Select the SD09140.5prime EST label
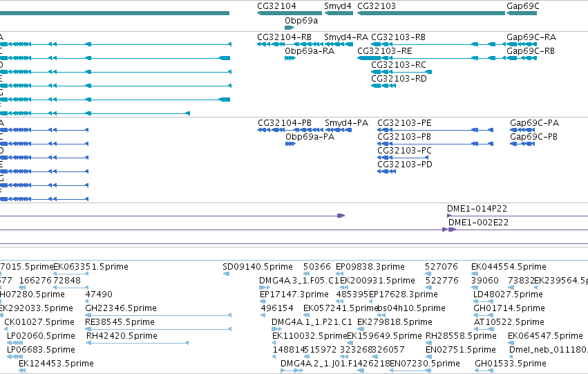588x374 pixels. tap(258, 267)
